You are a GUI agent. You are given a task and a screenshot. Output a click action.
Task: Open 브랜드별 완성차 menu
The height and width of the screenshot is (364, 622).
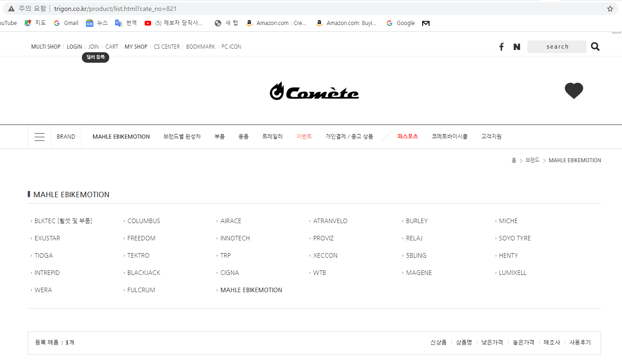(182, 137)
